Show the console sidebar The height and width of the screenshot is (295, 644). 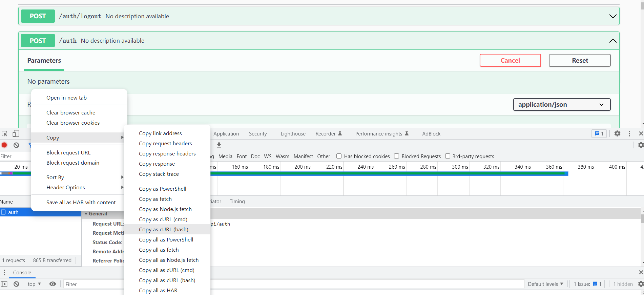(4, 284)
